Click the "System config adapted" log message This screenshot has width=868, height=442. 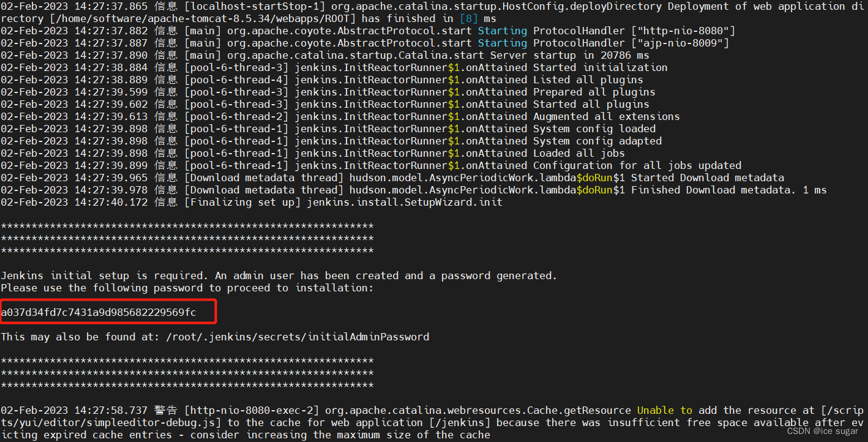pos(597,141)
